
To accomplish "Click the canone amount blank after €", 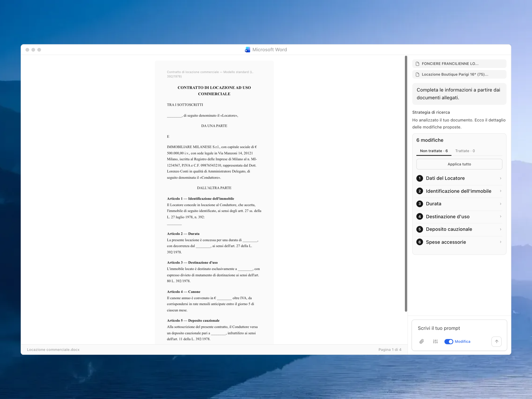I will [224, 298].
